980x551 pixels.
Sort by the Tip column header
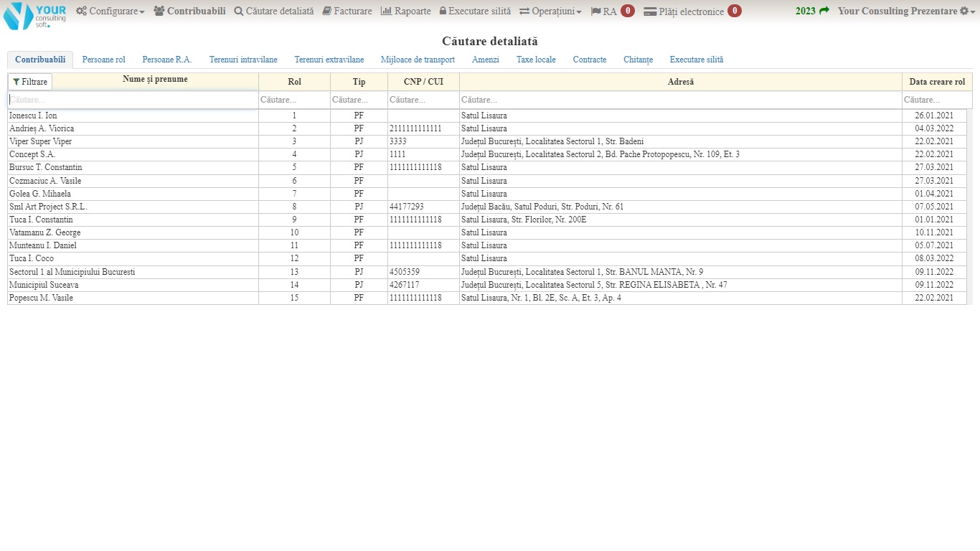pos(359,82)
